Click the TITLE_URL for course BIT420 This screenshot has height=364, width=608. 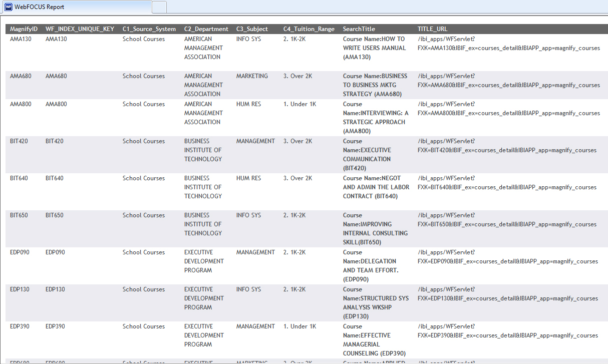point(507,146)
